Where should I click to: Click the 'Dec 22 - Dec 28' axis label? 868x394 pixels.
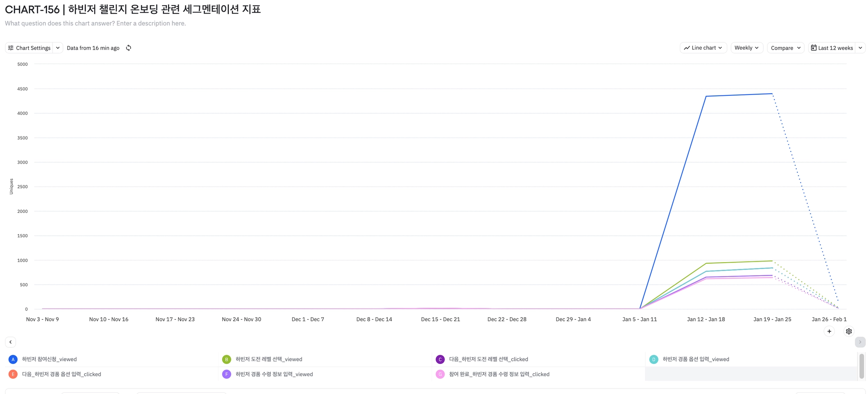pos(507,319)
